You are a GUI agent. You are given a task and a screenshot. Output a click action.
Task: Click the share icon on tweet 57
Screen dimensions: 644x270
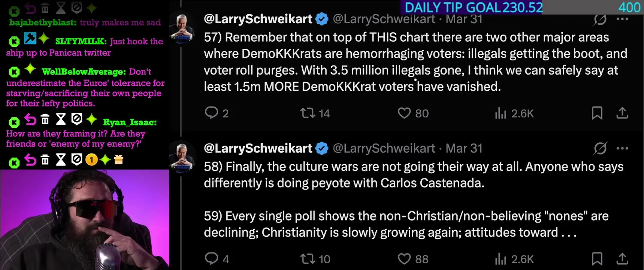(x=622, y=113)
